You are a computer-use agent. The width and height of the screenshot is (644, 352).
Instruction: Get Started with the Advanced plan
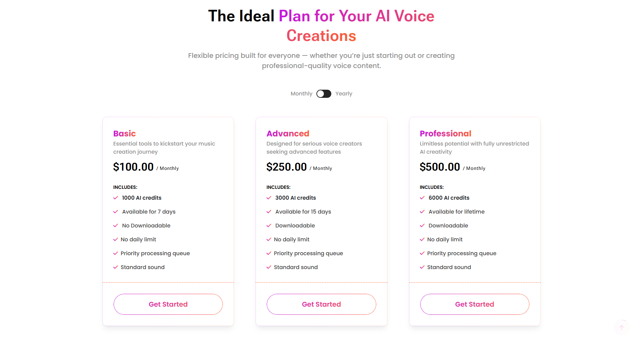click(x=321, y=304)
